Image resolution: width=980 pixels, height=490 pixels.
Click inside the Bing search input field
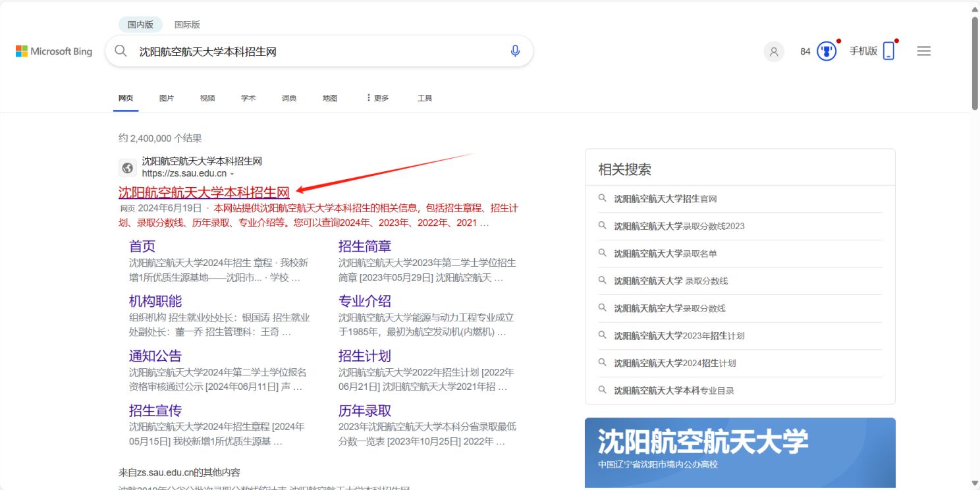[x=316, y=51]
